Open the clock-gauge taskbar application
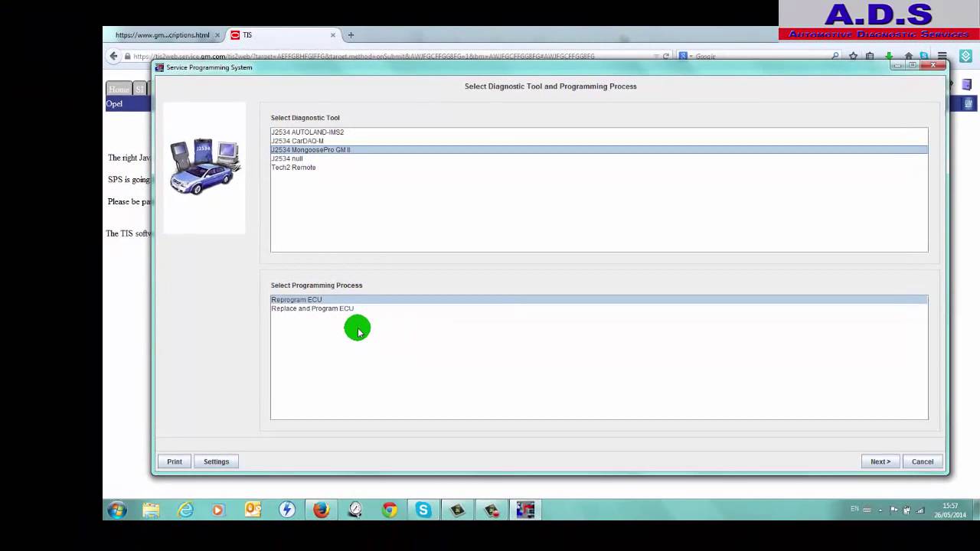 [x=355, y=510]
